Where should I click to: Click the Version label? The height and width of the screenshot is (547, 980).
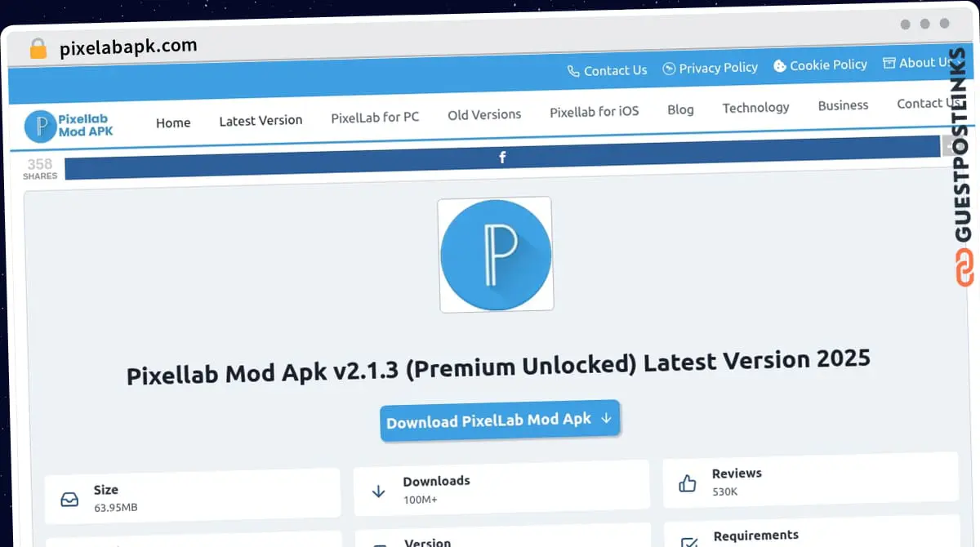(427, 543)
